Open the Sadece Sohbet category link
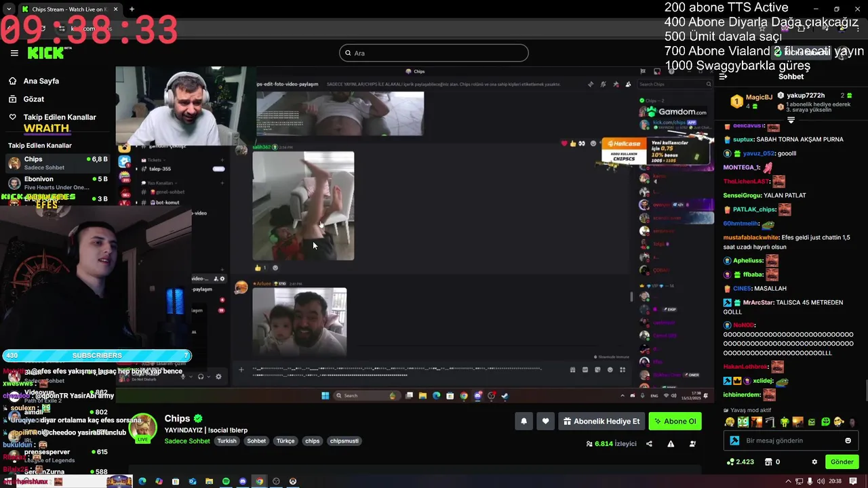 [x=187, y=441]
